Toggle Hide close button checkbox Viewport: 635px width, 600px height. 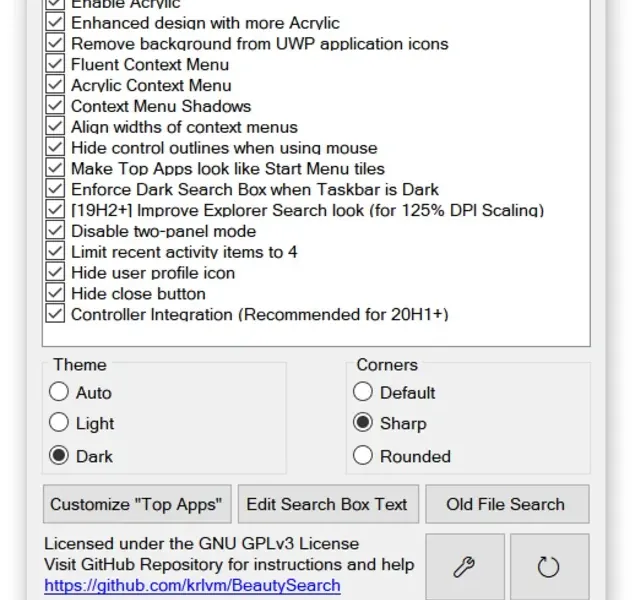coord(55,294)
